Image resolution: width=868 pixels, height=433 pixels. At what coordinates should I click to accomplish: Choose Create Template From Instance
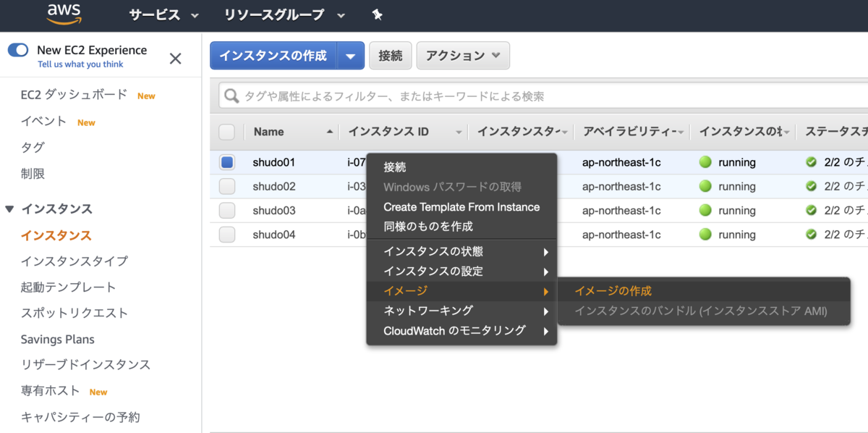coord(461,207)
